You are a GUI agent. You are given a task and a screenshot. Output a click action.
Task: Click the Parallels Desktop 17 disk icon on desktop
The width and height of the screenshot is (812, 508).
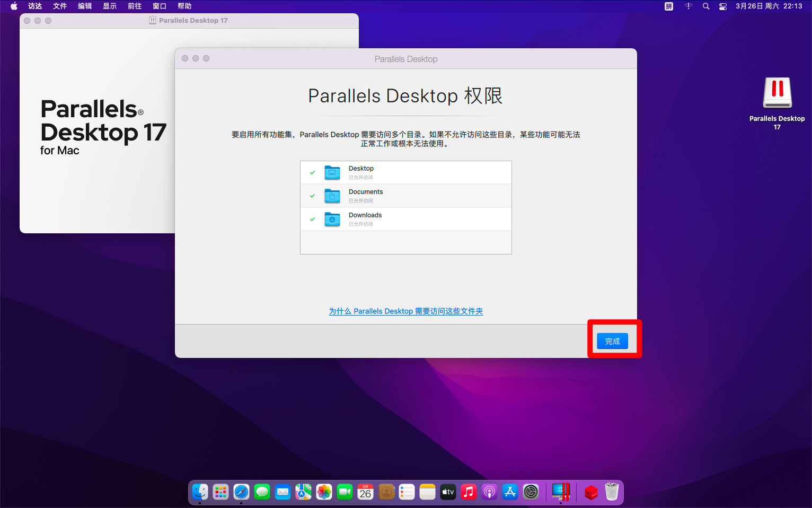(x=777, y=93)
